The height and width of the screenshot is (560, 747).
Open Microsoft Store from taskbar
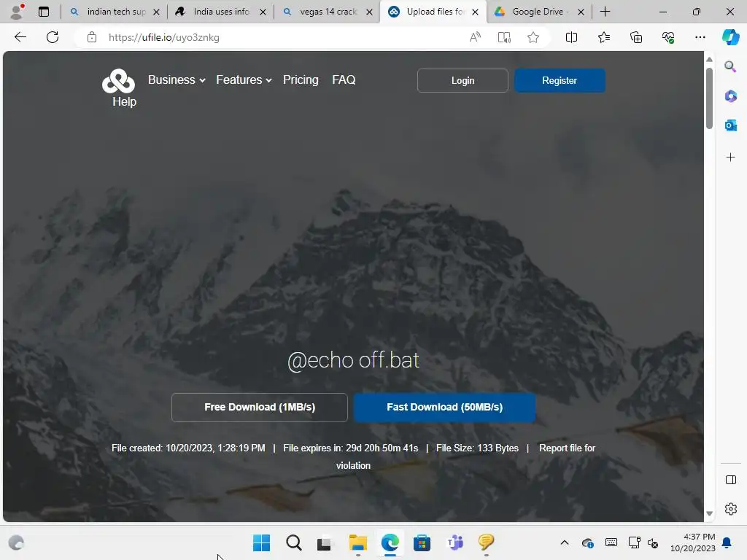tap(422, 542)
